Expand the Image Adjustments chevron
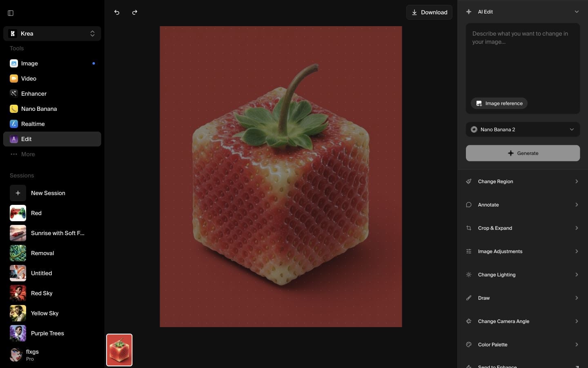The image size is (588, 368). pos(577,251)
